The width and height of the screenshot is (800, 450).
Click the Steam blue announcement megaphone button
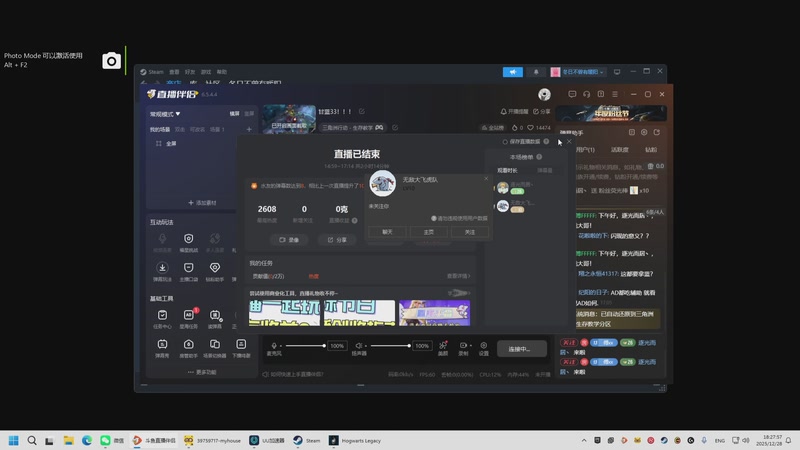pos(513,72)
